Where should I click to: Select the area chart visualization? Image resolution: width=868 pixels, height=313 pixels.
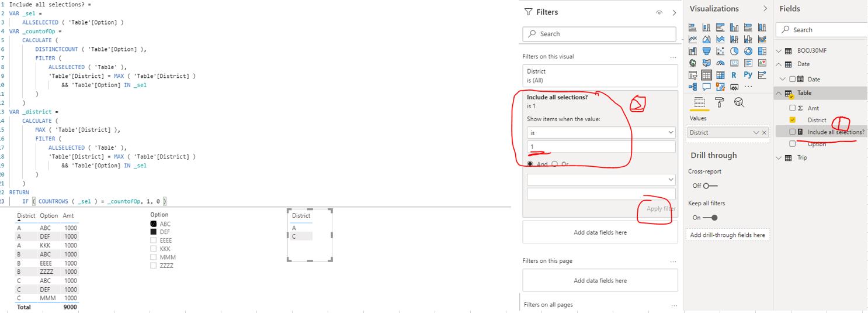(x=706, y=39)
